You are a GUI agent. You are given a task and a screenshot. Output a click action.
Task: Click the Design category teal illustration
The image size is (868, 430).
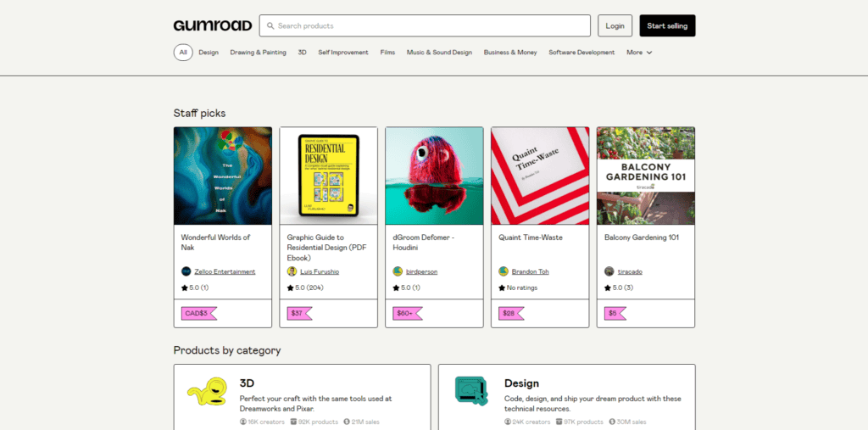[471, 391]
